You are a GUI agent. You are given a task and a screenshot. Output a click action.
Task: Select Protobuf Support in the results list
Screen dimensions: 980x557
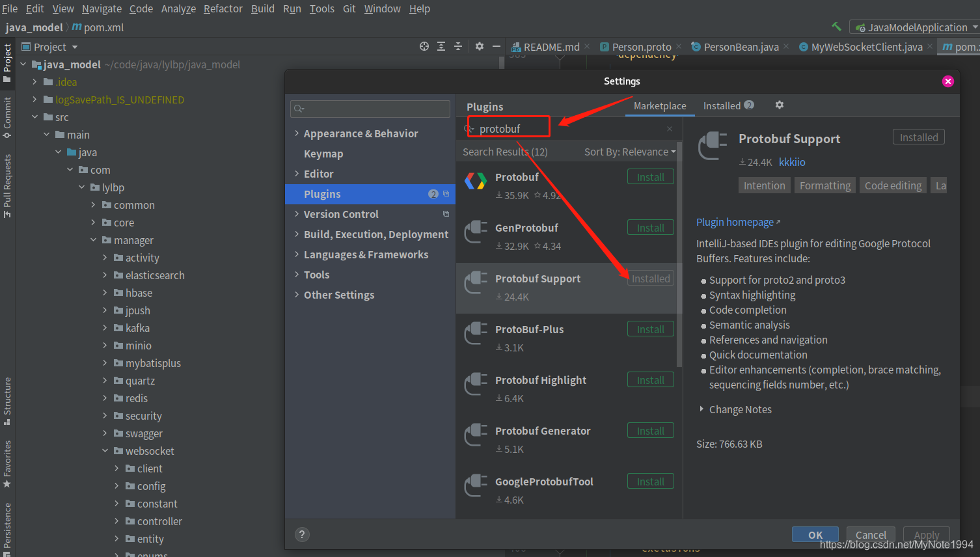click(566, 288)
